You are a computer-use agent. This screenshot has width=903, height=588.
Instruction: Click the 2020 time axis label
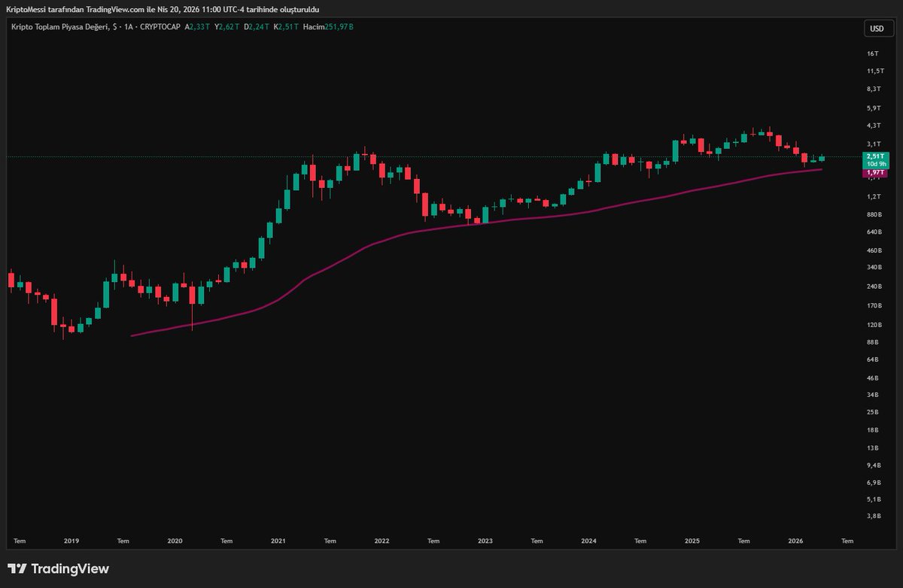175,541
